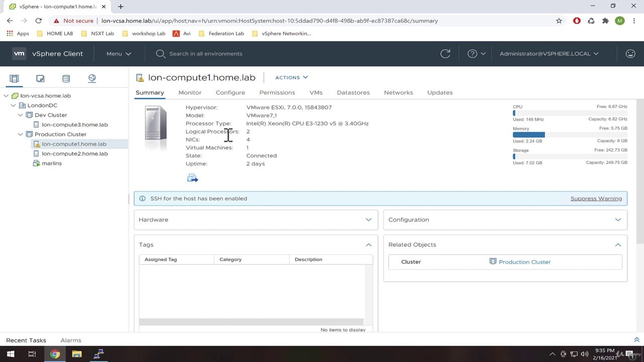
Task: Bookmark this page with the star icon
Action: pyautogui.click(x=559, y=21)
